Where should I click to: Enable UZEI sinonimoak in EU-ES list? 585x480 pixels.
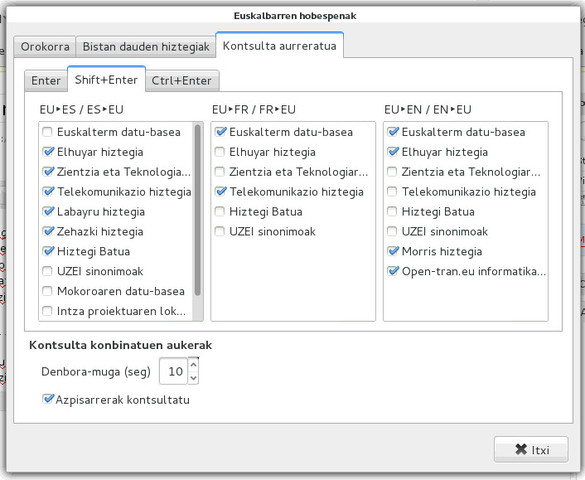[x=47, y=271]
